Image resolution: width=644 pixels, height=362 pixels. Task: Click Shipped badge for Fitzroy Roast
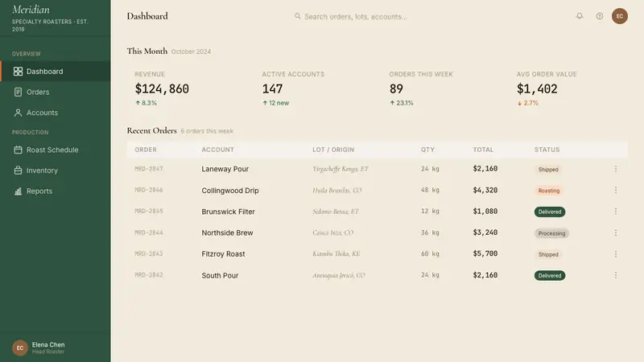(x=548, y=254)
